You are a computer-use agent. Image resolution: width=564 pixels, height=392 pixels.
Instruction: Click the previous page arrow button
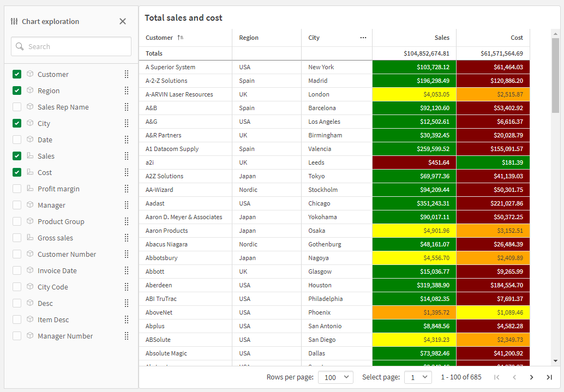click(x=515, y=377)
